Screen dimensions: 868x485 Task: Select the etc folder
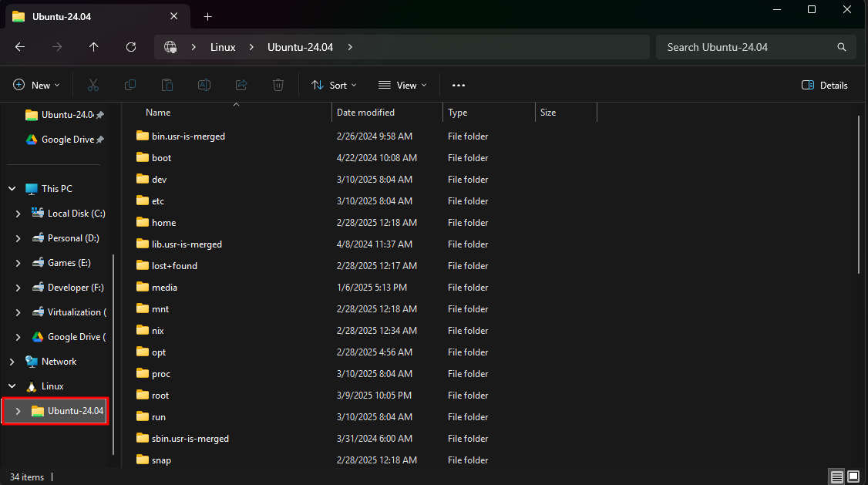point(150,201)
